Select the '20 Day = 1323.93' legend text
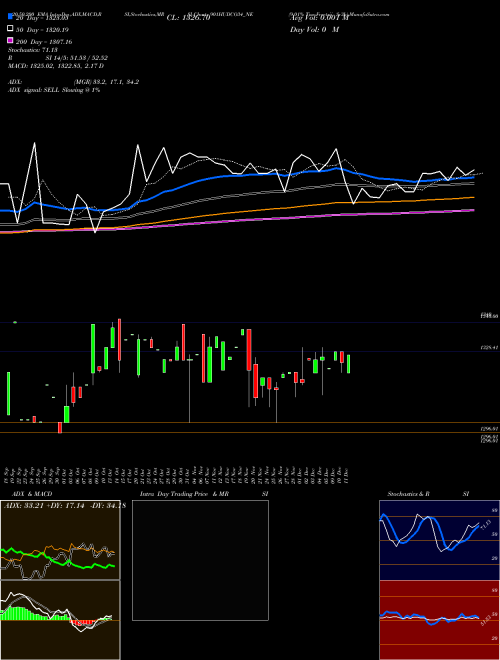Viewport: 500px width, 660px height. (42, 18)
